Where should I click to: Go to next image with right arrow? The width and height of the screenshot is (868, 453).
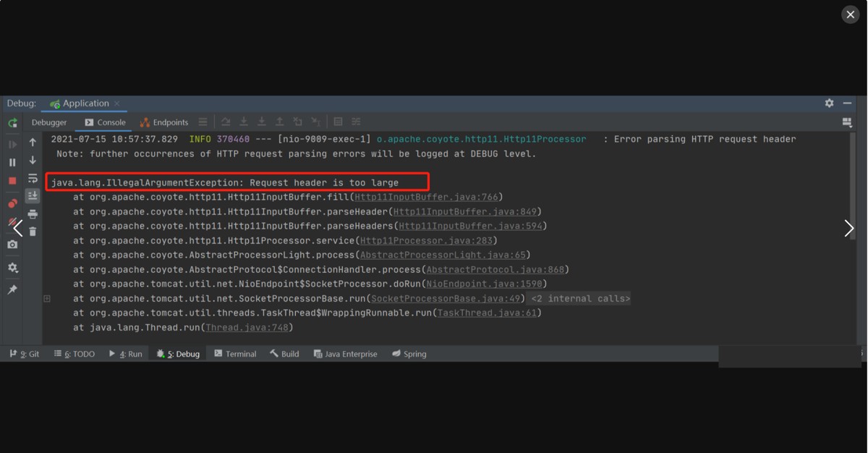click(849, 229)
